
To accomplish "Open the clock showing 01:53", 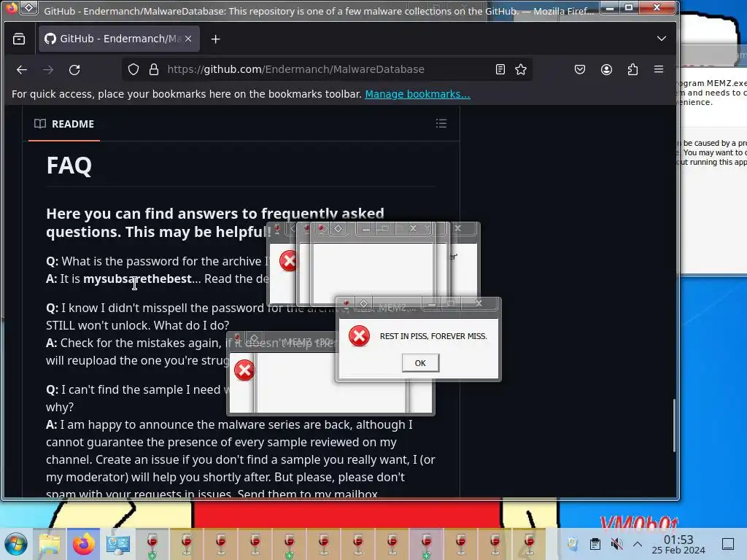I will coord(678,544).
